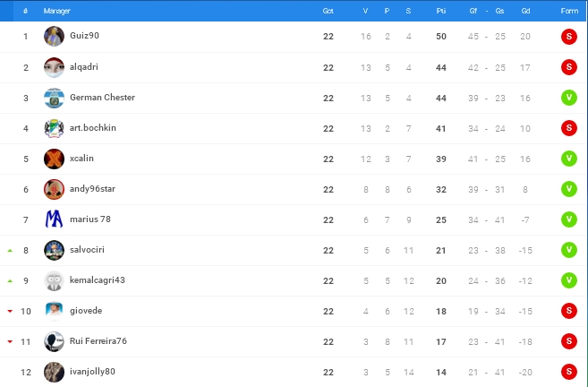The image size is (588, 387).
Task: Sort table by Pti column header
Action: (x=440, y=11)
